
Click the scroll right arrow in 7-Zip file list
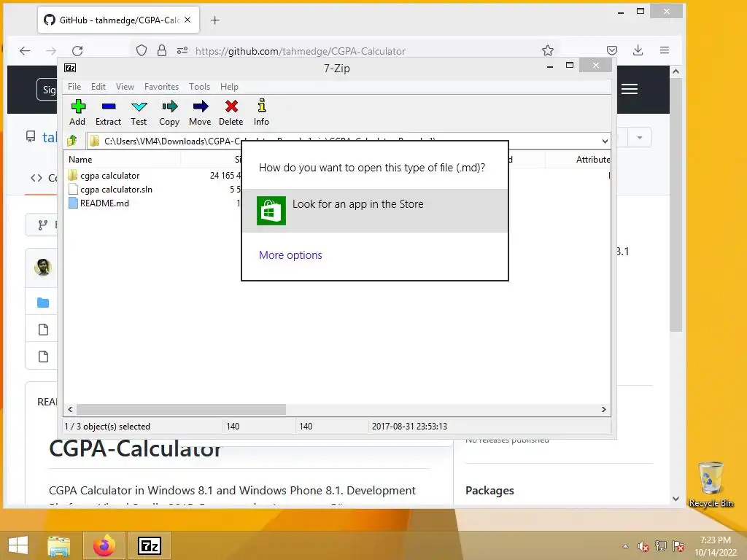(x=603, y=410)
